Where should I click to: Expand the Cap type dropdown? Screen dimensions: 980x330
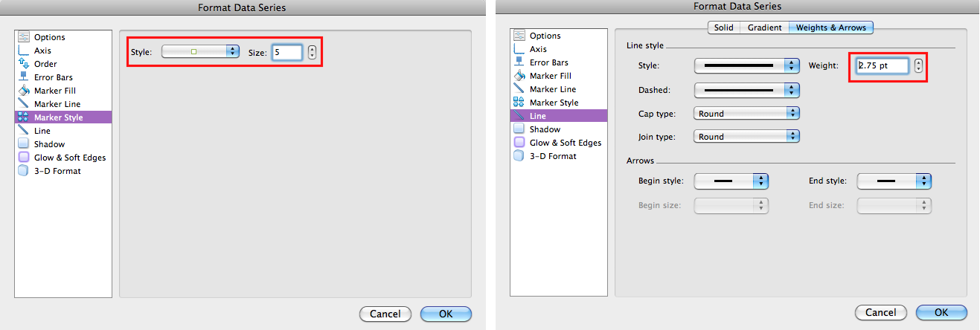pyautogui.click(x=746, y=114)
